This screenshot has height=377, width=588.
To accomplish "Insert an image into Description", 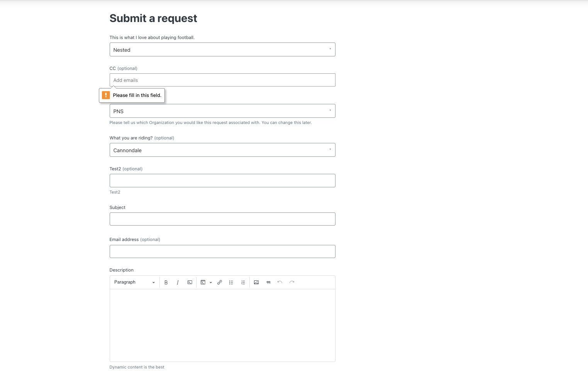I will point(256,282).
